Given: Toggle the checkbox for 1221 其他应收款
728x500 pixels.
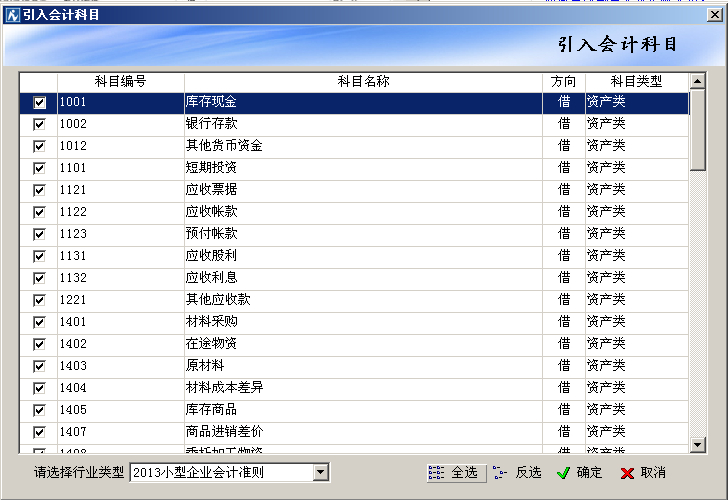Looking at the screenshot, I should 39,300.
